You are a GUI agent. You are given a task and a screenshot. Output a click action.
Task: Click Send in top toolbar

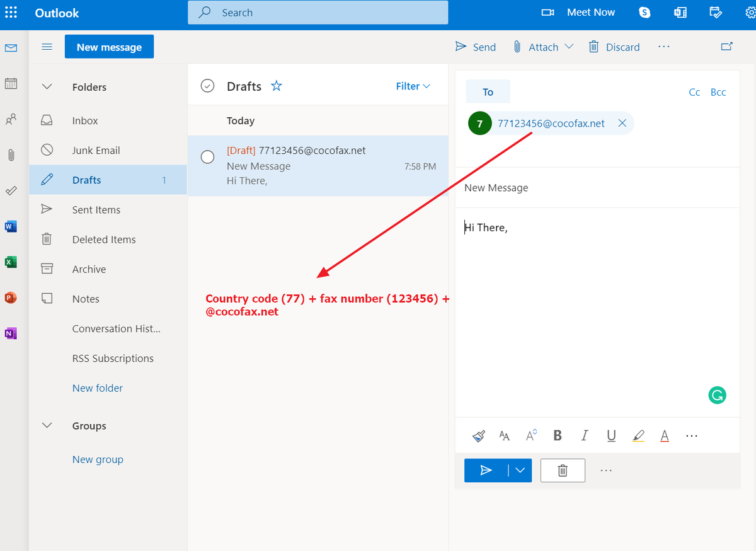pos(476,47)
